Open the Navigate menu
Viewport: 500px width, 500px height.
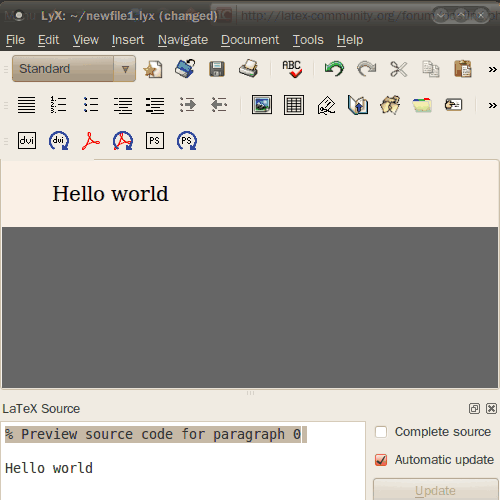(183, 40)
